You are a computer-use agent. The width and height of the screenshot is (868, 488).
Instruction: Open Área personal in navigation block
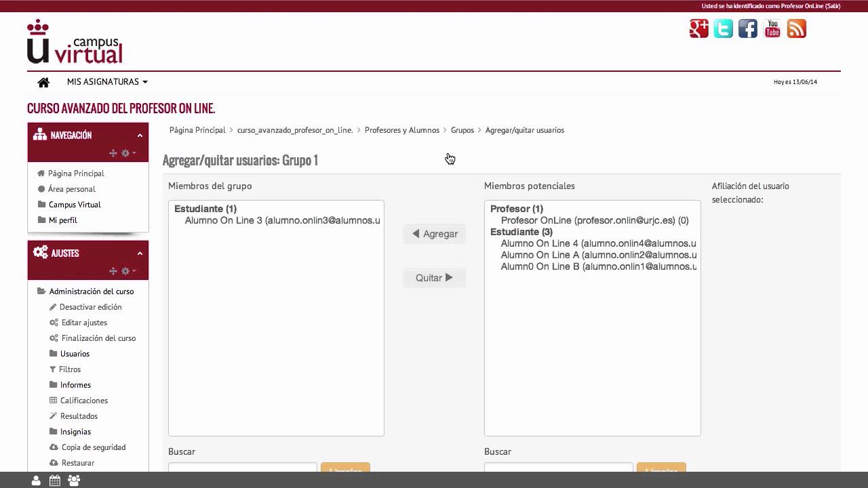pyautogui.click(x=72, y=189)
